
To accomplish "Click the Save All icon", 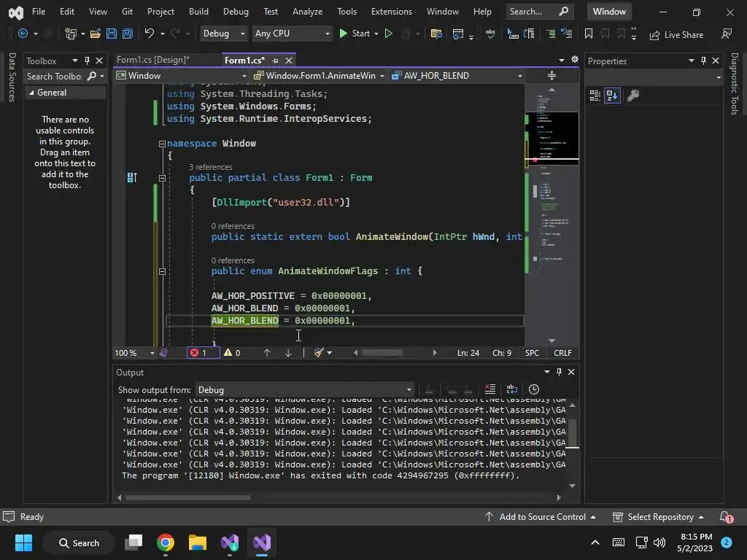I will (127, 34).
